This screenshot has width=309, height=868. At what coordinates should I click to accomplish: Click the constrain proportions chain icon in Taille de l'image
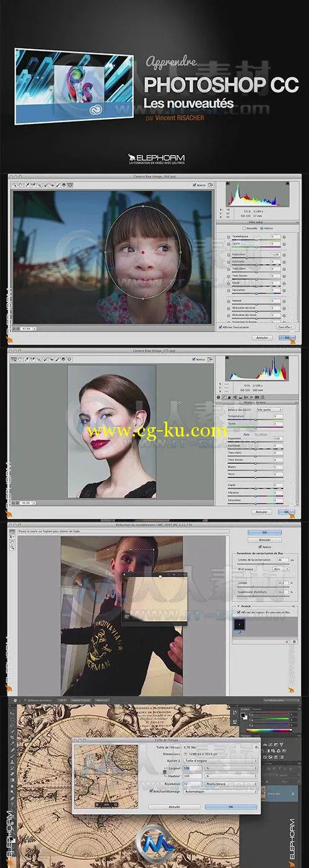165,771
